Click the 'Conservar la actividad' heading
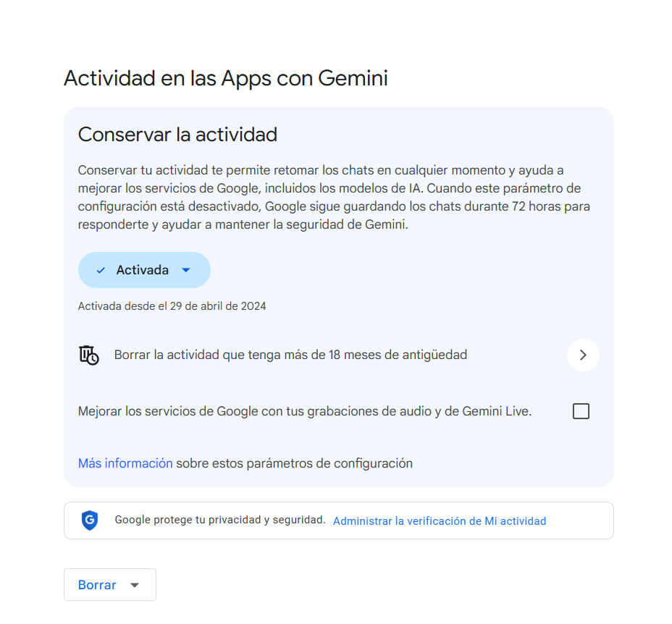The width and height of the screenshot is (672, 624). (177, 134)
